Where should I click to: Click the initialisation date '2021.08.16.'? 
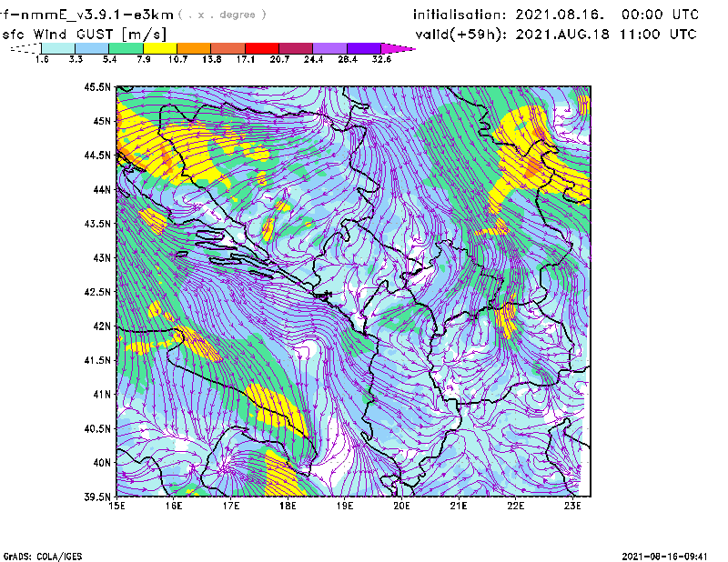coord(560,15)
